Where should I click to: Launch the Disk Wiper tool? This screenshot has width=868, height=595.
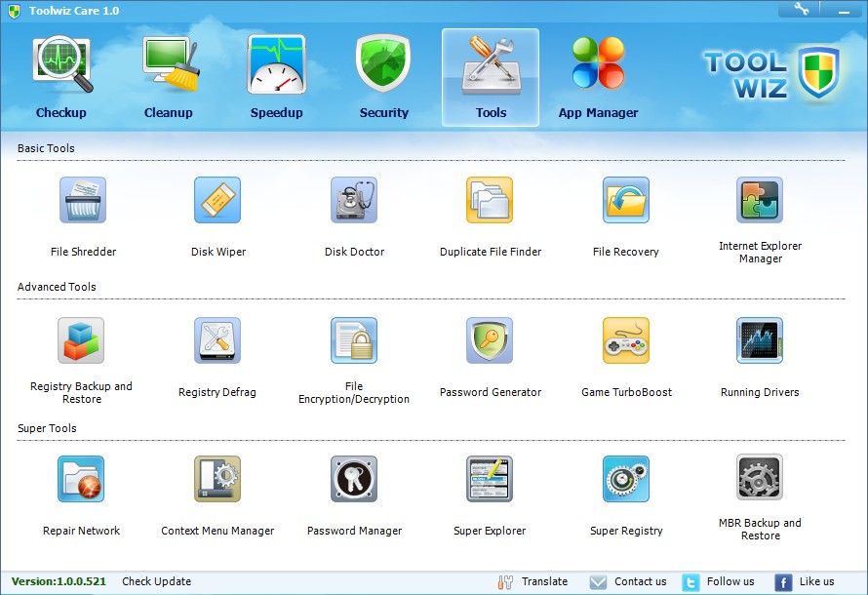217,200
